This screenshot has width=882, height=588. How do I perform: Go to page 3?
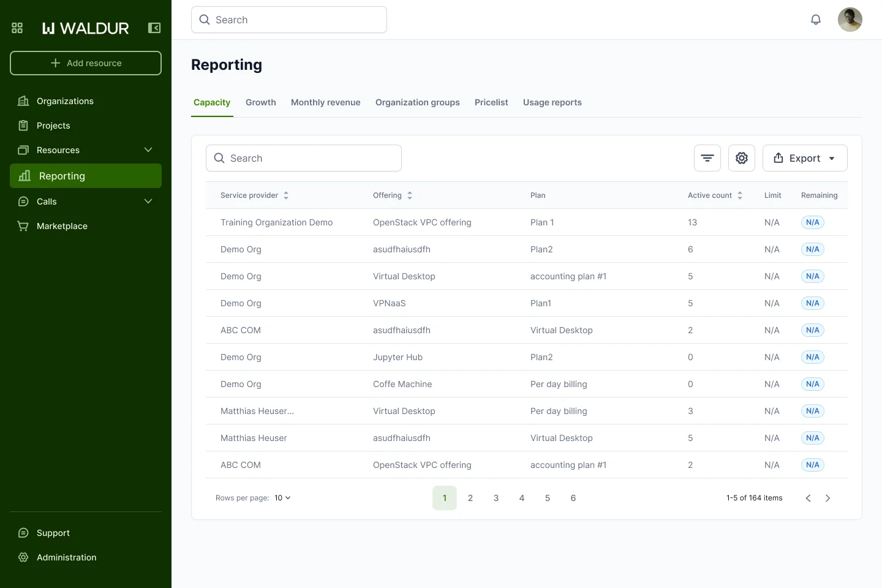point(496,498)
